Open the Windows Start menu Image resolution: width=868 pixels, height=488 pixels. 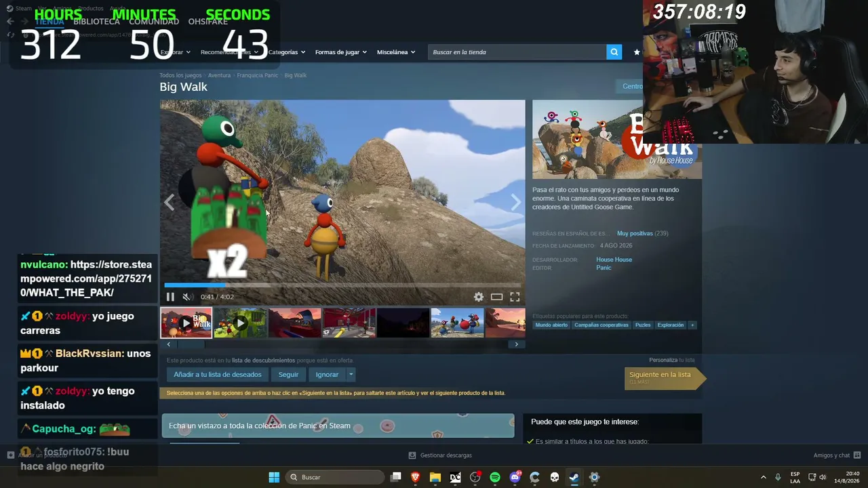coord(274,477)
